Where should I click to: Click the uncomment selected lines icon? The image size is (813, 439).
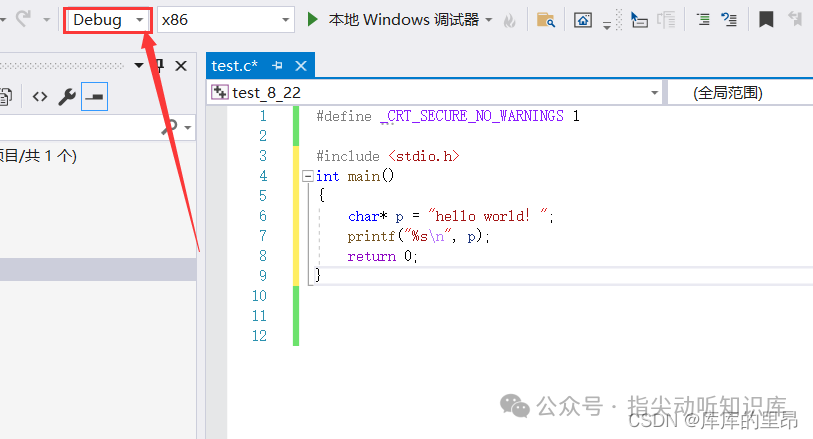tap(729, 20)
